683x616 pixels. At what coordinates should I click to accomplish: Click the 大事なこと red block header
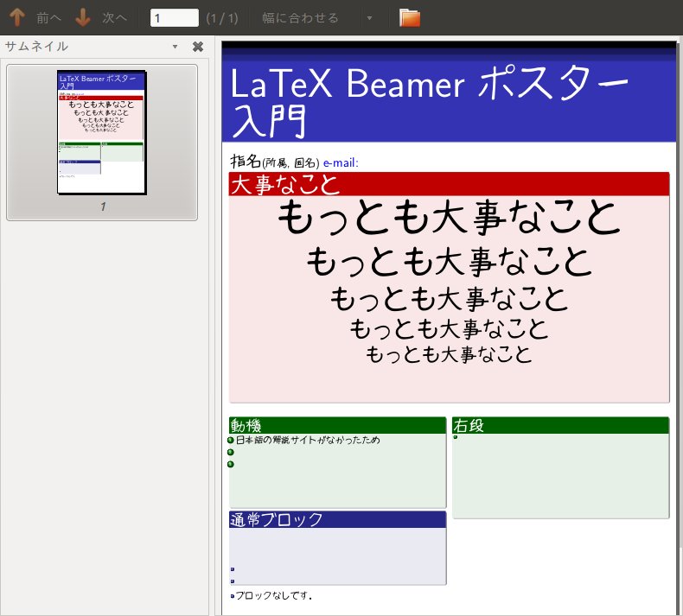tap(449, 184)
